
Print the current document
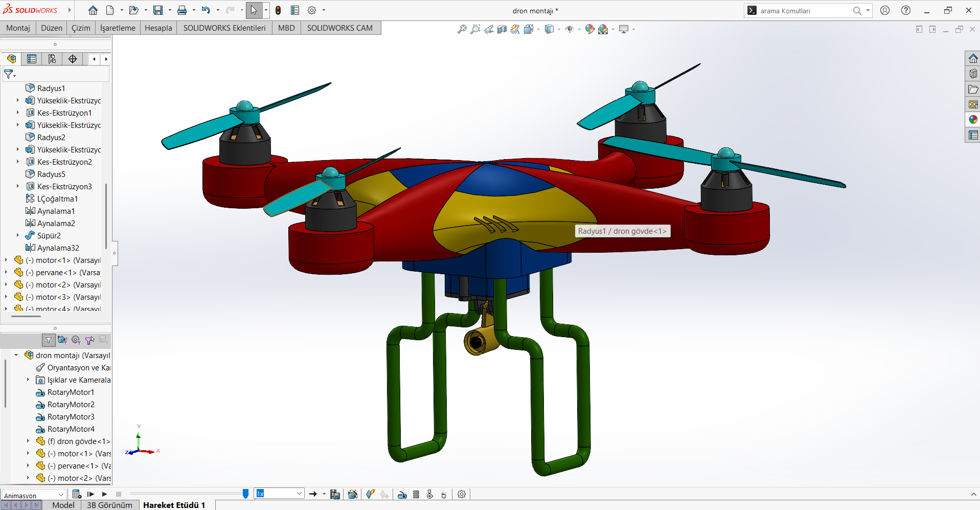(x=182, y=10)
